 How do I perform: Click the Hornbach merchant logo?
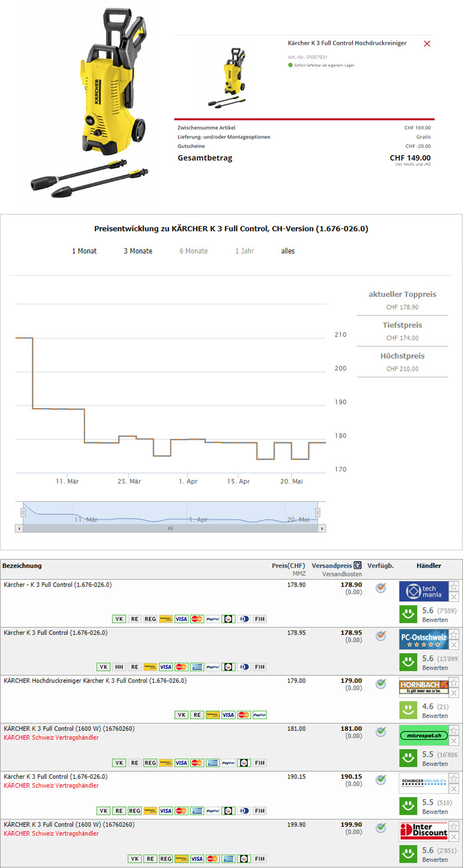(x=423, y=687)
